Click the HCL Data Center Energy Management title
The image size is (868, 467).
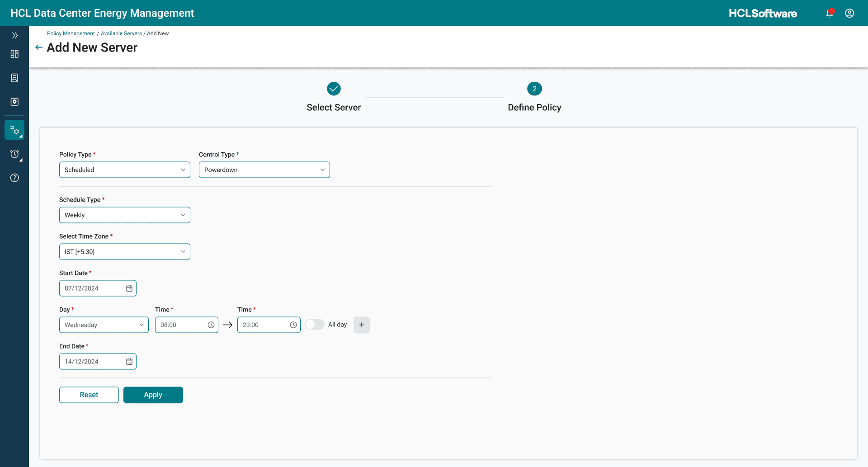(102, 13)
